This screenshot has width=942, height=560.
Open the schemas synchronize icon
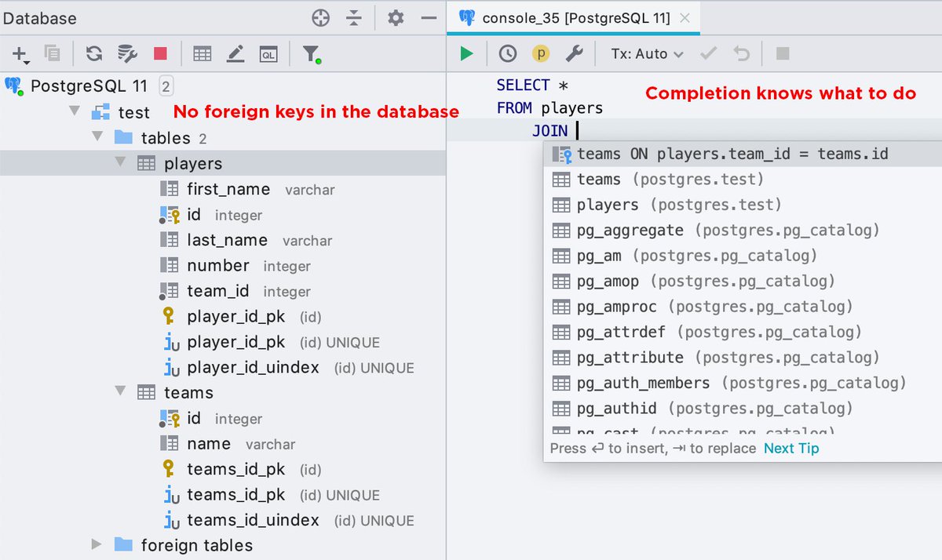coord(127,53)
